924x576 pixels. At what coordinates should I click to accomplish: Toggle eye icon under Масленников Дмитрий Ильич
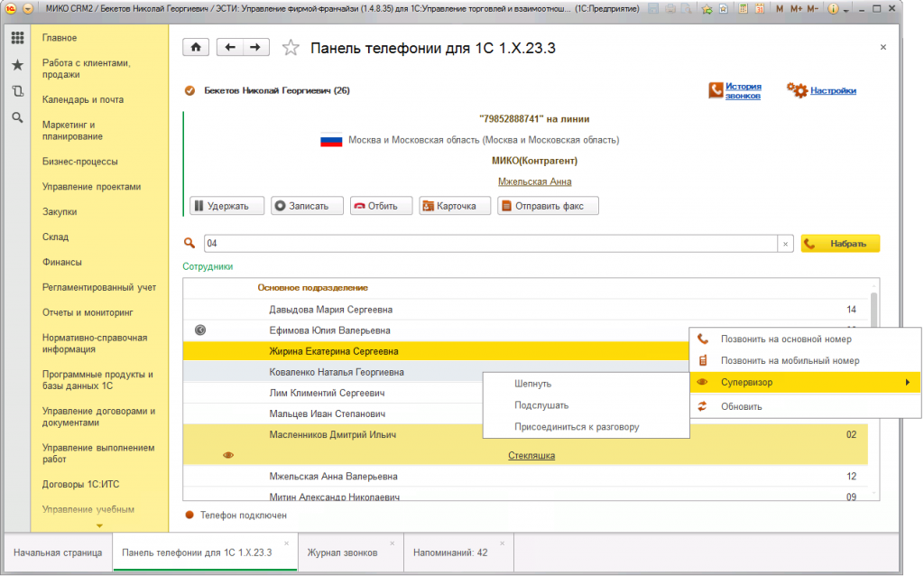click(227, 456)
